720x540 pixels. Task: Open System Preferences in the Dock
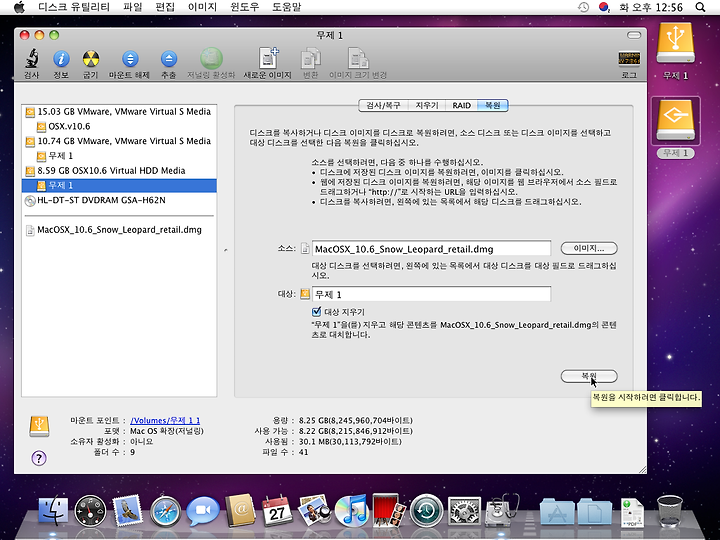(464, 511)
